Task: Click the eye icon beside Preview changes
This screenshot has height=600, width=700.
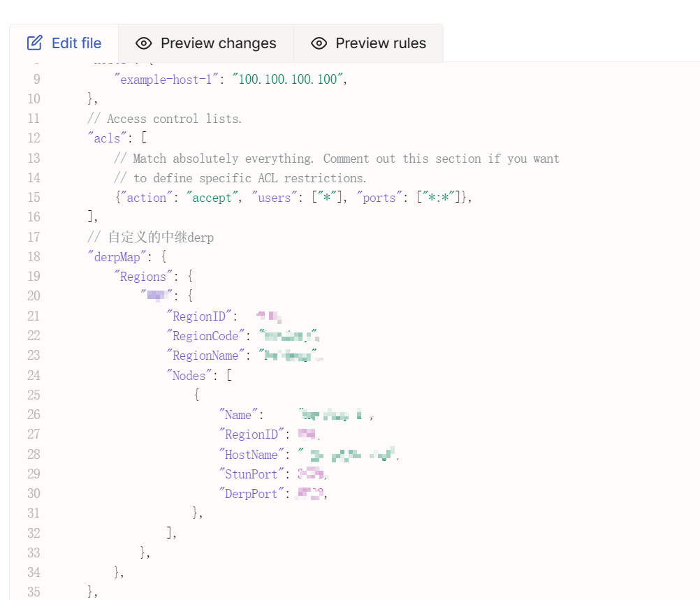Action: [143, 43]
